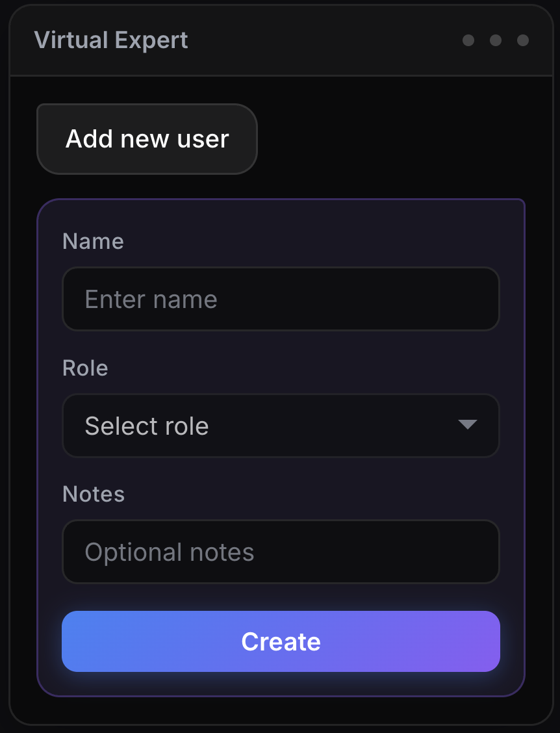The image size is (560, 733).
Task: Open the Select role dropdown
Action: point(281,426)
